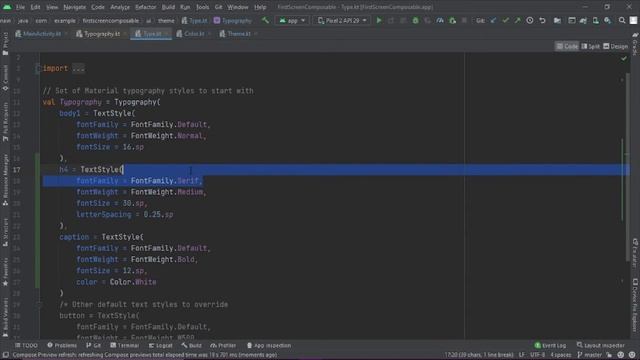Open the 4 spaces indent selector
This screenshot has width=640, height=360.
point(561,355)
